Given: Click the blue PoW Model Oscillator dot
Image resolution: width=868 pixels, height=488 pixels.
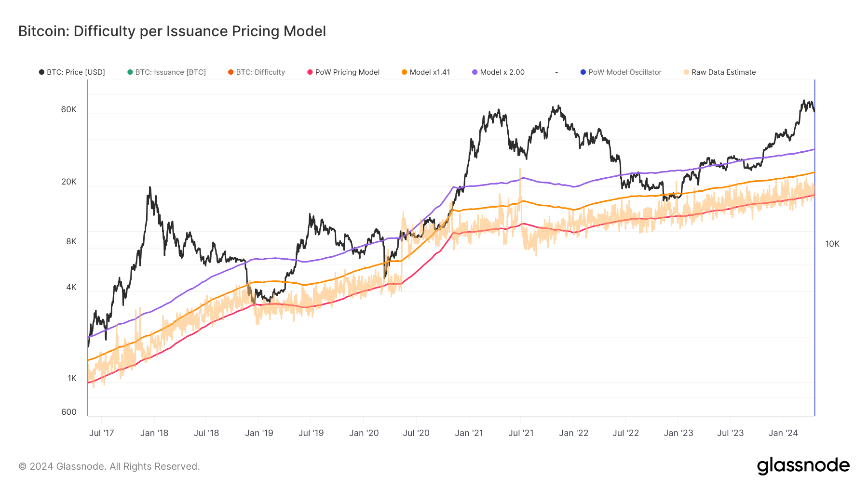Looking at the screenshot, I should (583, 72).
